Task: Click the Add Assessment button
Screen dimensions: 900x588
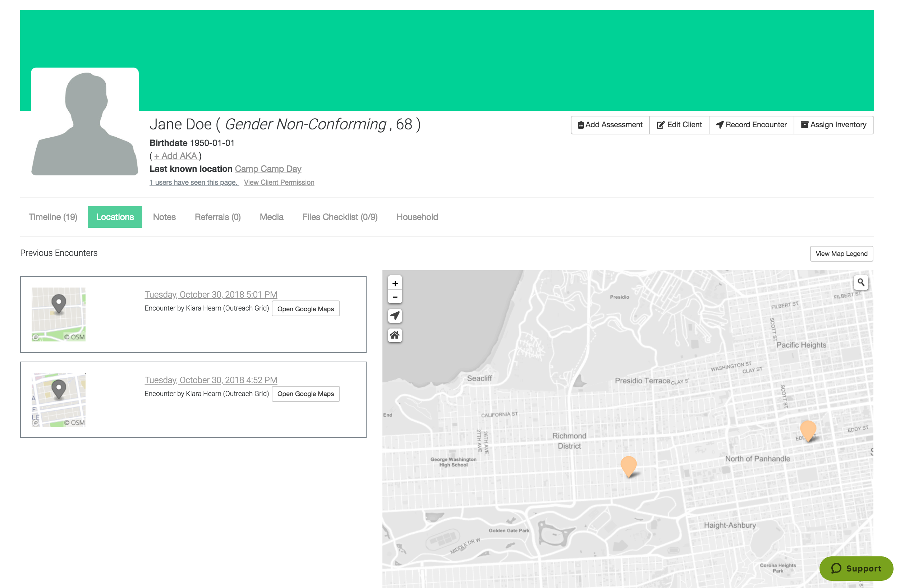Action: click(x=610, y=125)
